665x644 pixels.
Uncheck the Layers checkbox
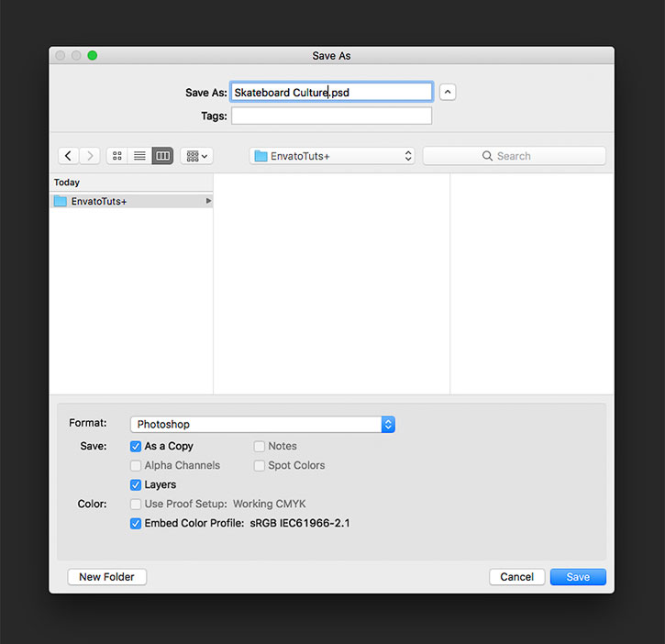pos(136,484)
